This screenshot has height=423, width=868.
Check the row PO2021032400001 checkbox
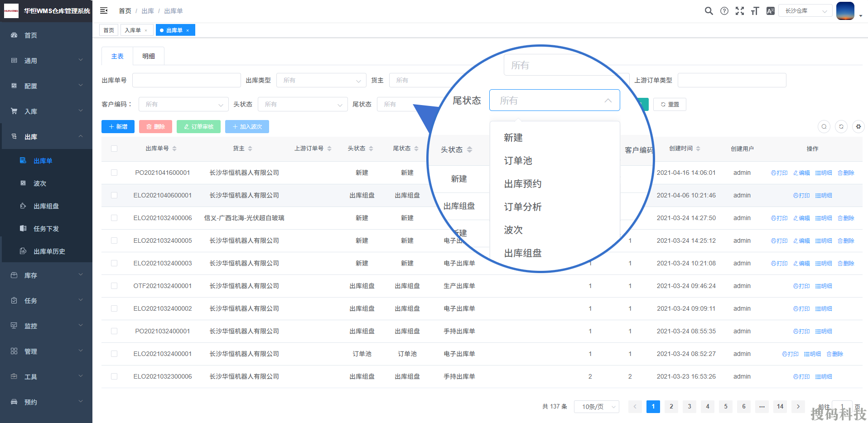coord(114,331)
